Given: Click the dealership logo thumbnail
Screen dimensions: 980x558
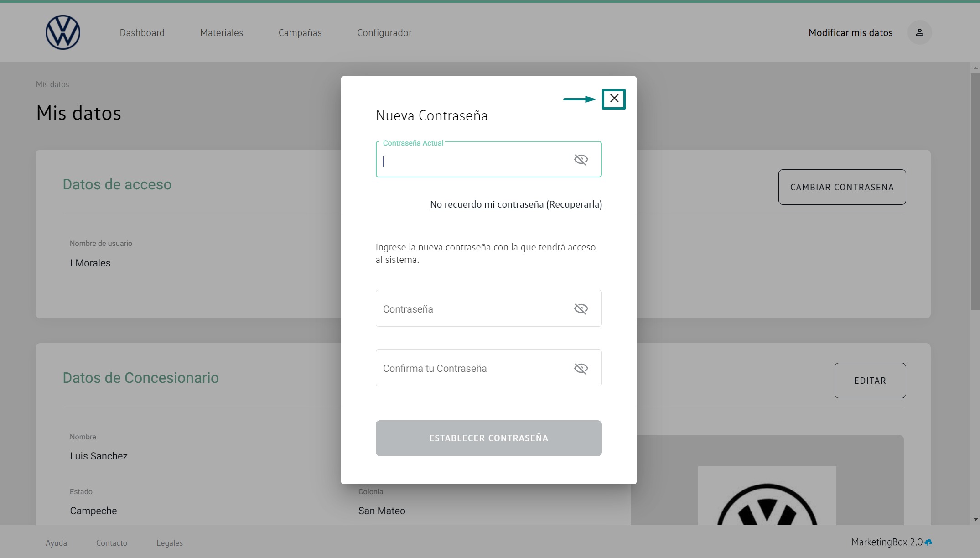Looking at the screenshot, I should tap(767, 497).
